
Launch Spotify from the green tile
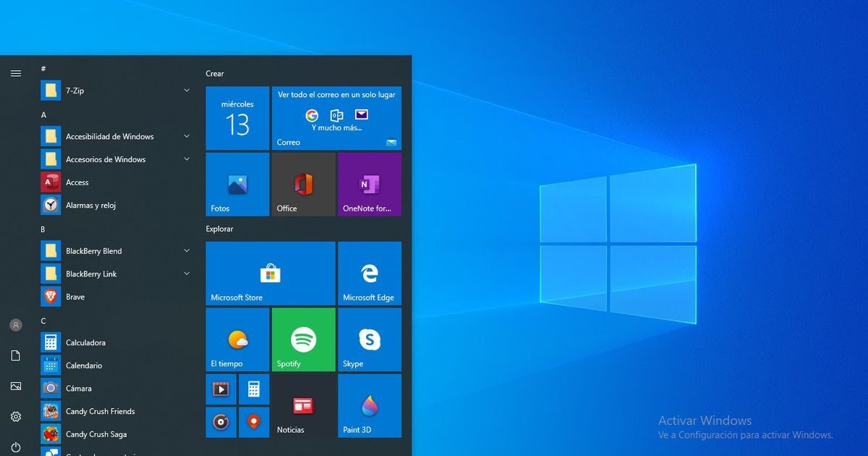tap(303, 339)
